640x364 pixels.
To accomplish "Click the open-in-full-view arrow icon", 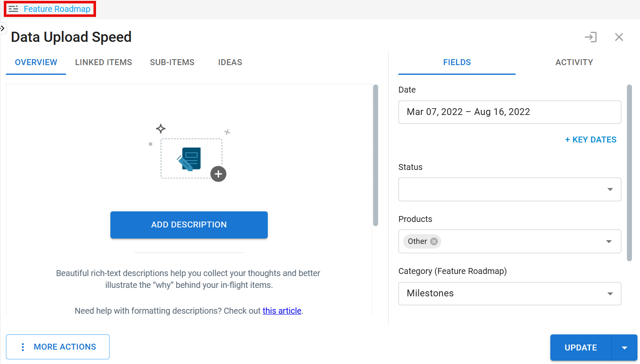I will pos(591,37).
